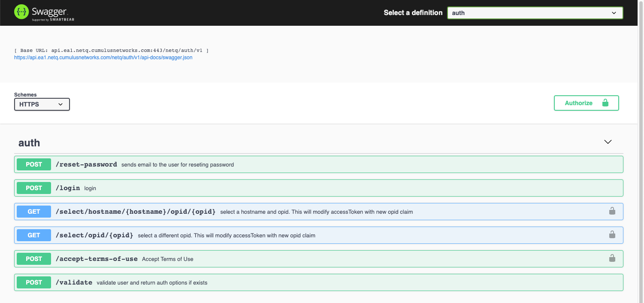Click the Swagger logo icon
The height and width of the screenshot is (303, 644).
21,12
